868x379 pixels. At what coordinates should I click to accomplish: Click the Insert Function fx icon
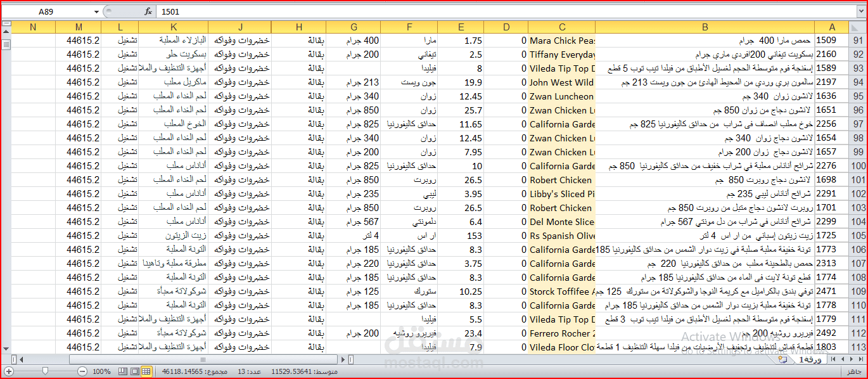tap(148, 11)
